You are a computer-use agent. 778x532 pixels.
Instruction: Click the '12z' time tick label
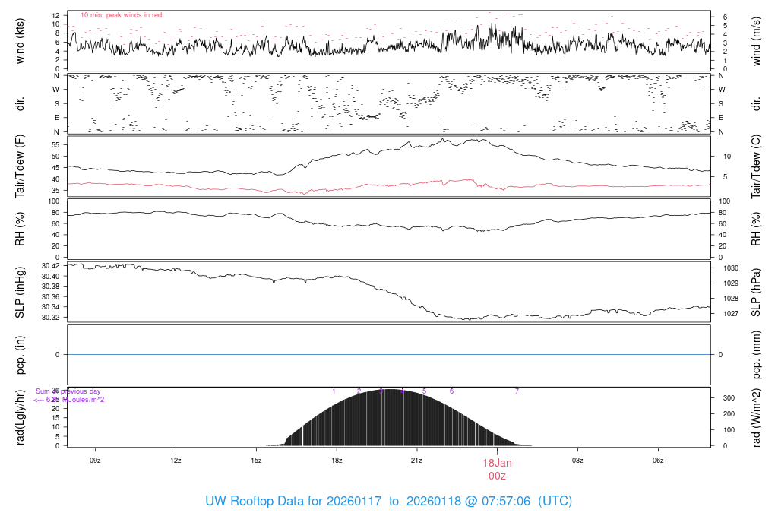point(176,461)
